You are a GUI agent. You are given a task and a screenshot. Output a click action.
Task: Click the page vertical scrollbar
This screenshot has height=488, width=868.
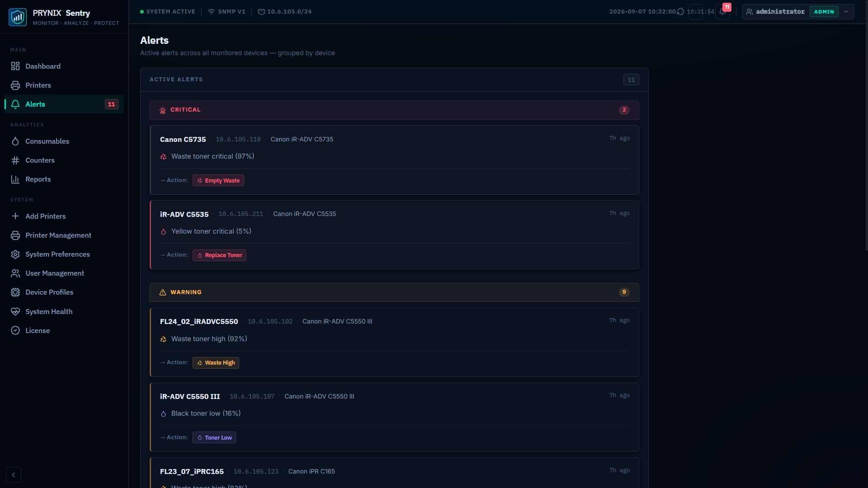pos(866,127)
